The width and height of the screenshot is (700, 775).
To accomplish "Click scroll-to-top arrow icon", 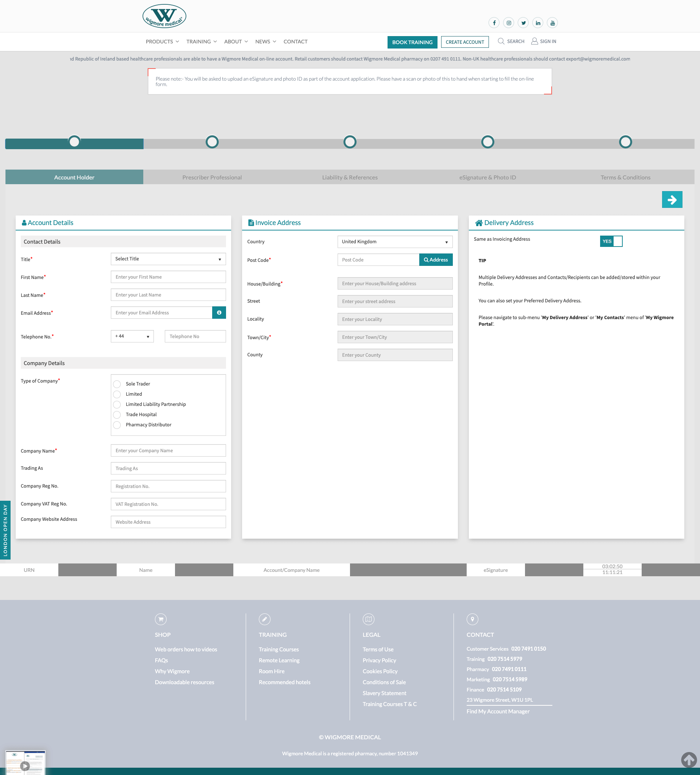I will [689, 760].
